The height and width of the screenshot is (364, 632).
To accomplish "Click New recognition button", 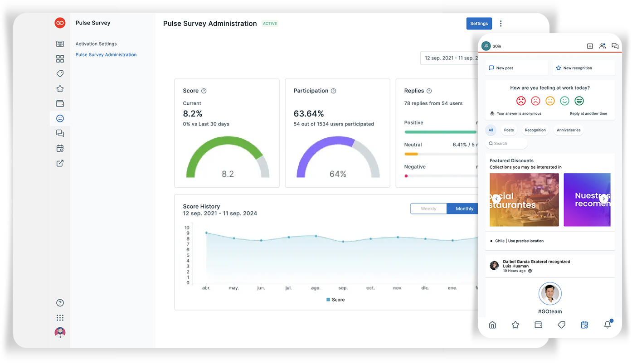I will click(583, 68).
